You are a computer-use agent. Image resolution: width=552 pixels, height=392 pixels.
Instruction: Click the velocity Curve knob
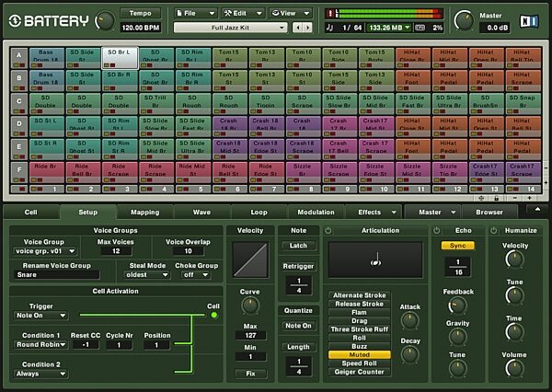pyautogui.click(x=250, y=306)
